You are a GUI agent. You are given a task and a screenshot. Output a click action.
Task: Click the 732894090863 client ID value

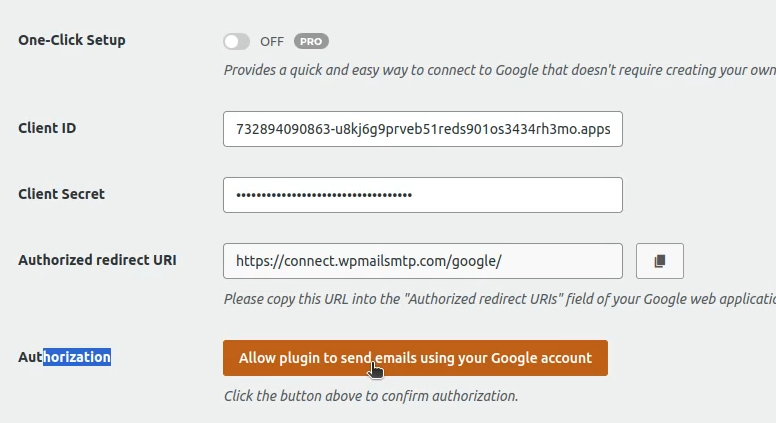coord(274,129)
